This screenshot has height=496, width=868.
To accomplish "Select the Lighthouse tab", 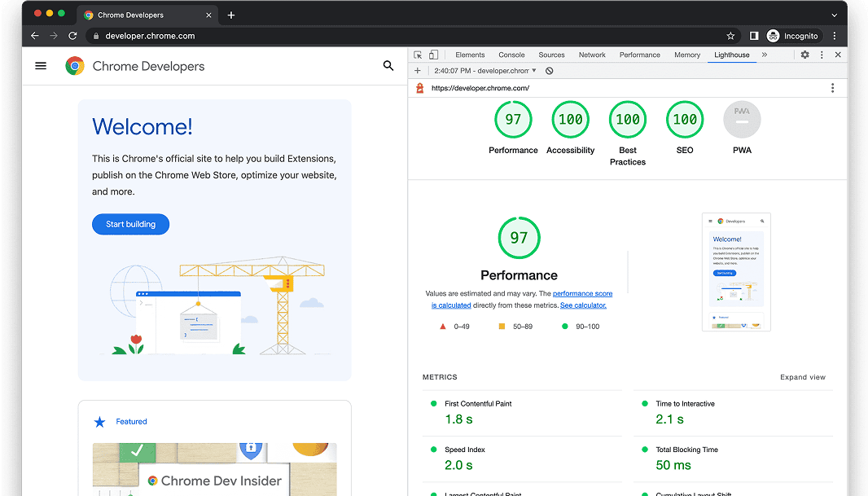I will pyautogui.click(x=732, y=55).
